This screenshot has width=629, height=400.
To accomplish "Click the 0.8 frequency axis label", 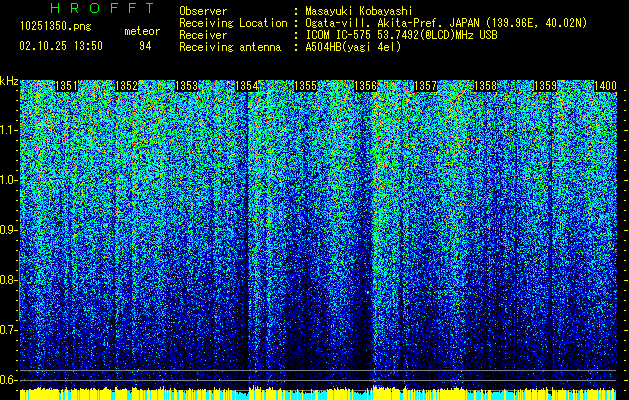I will (x=8, y=280).
